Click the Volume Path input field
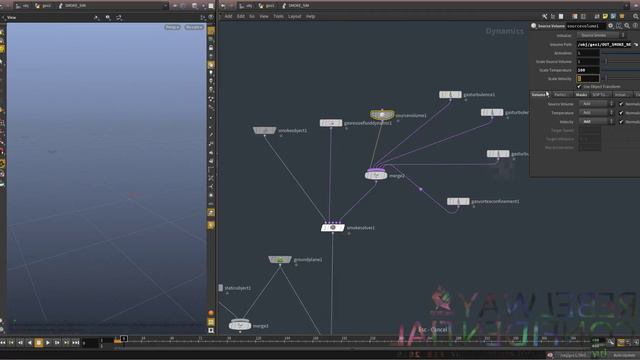640x360 pixels. pos(604,44)
